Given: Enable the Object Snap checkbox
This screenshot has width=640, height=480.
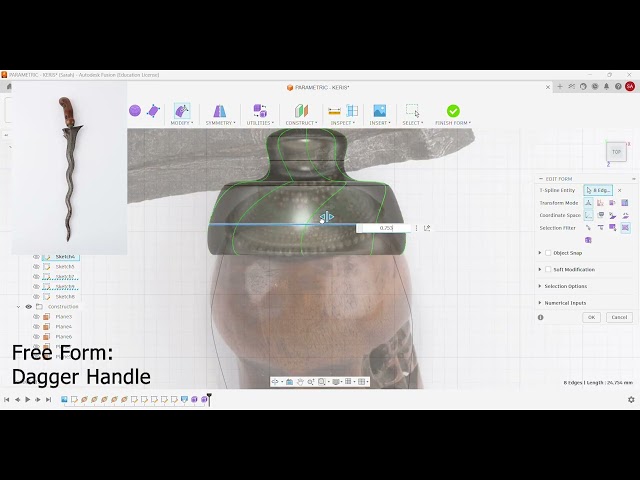Looking at the screenshot, I should pos(548,253).
